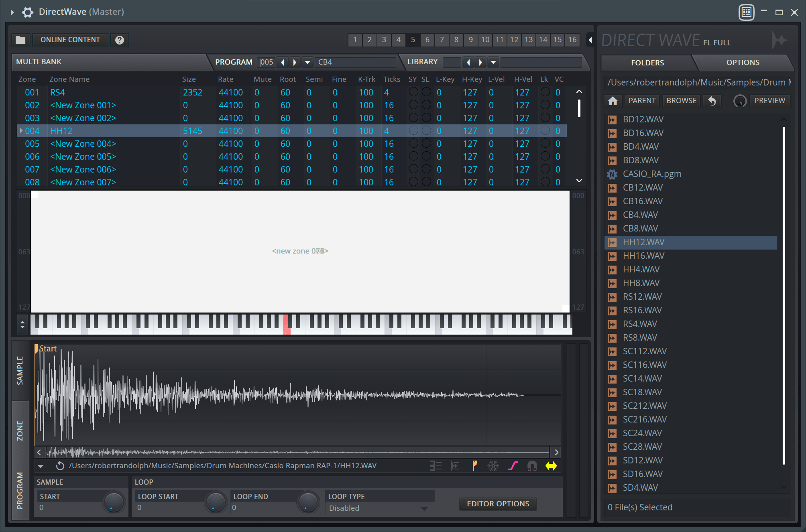The width and height of the screenshot is (806, 532).
Task: Click the magnet snap icon
Action: point(532,466)
